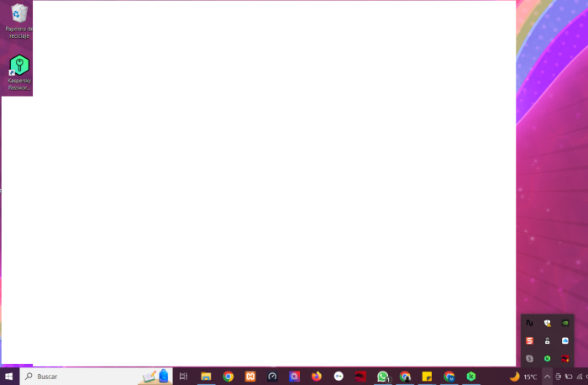This screenshot has height=385, width=588.
Task: Click Safely Remove Hardware USB icon
Action: tap(548, 340)
